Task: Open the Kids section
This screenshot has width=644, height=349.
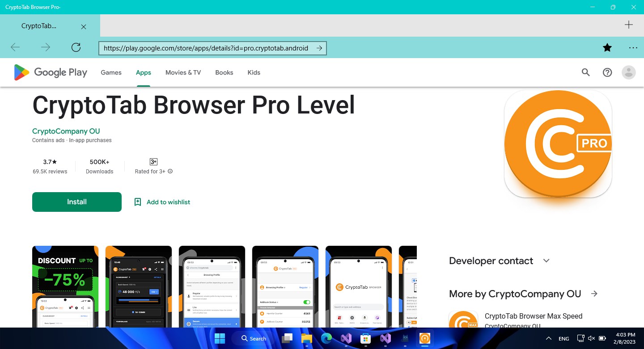Action: coord(254,72)
